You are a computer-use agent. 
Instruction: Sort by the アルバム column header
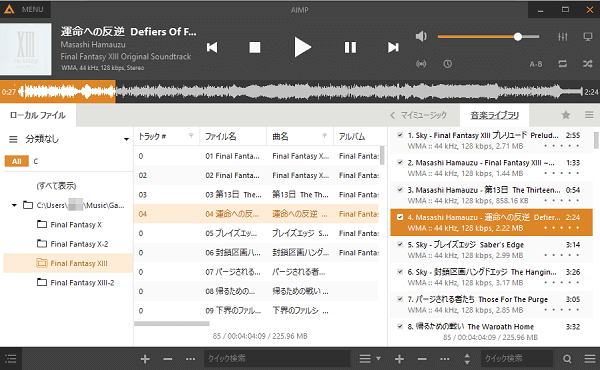pos(352,137)
